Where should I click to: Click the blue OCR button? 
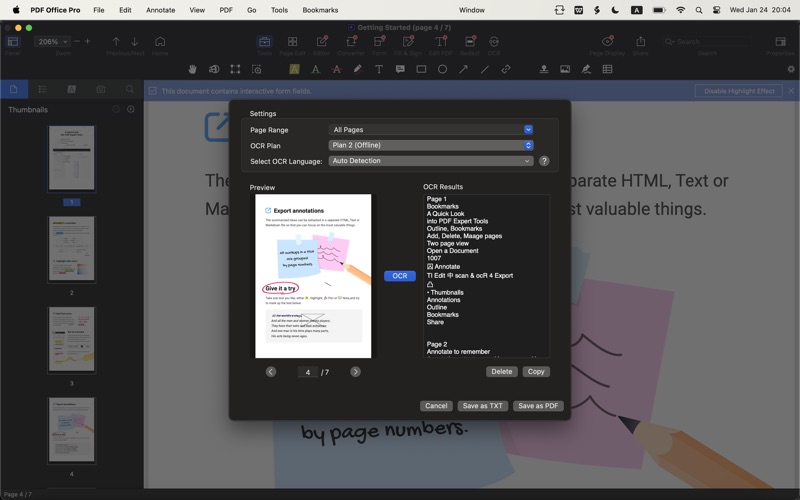[x=399, y=276]
